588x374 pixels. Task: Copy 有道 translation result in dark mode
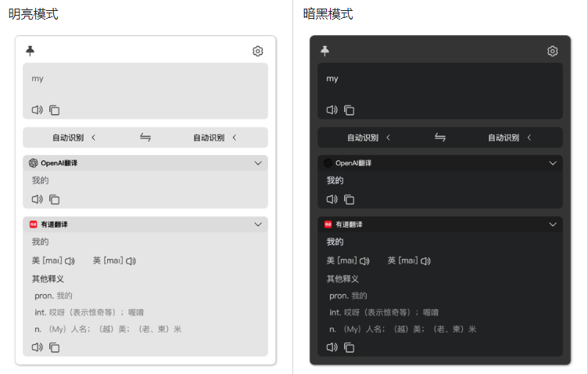(x=349, y=347)
